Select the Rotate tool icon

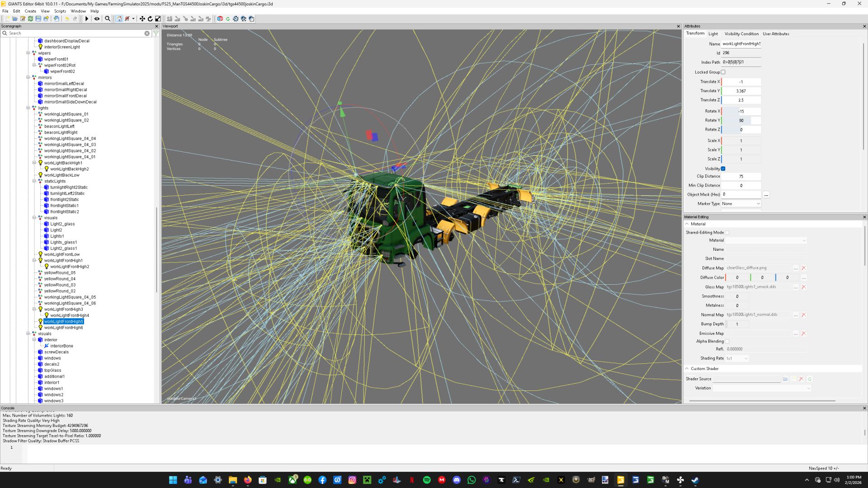tap(150, 19)
